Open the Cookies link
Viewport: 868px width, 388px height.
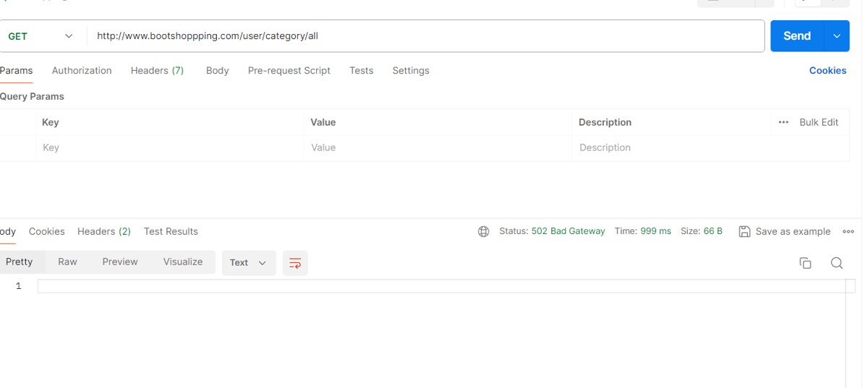(827, 71)
